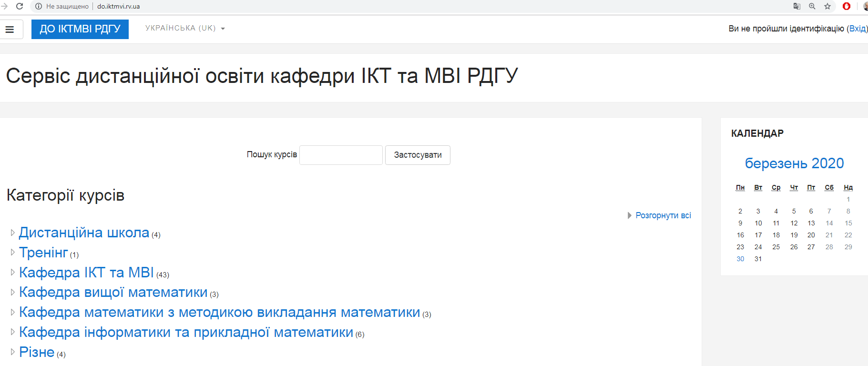This screenshot has height=366, width=868.
Task: Click the site info icon in address bar
Action: coord(39,6)
